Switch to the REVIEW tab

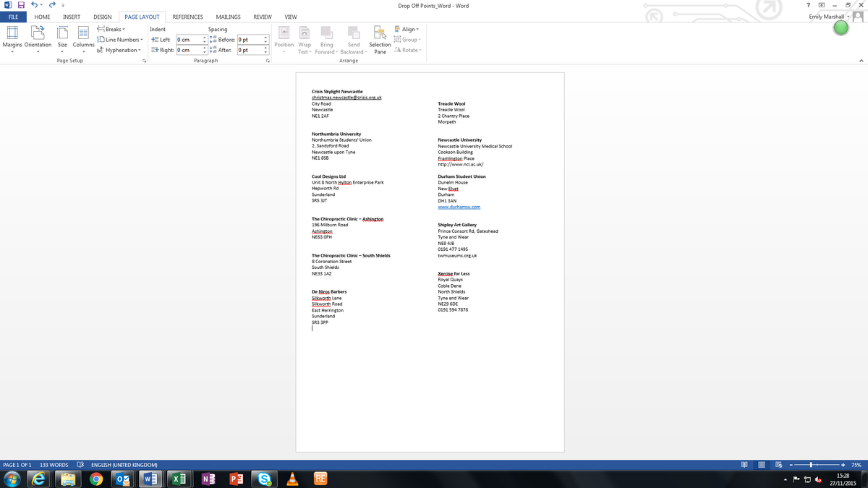tap(263, 17)
